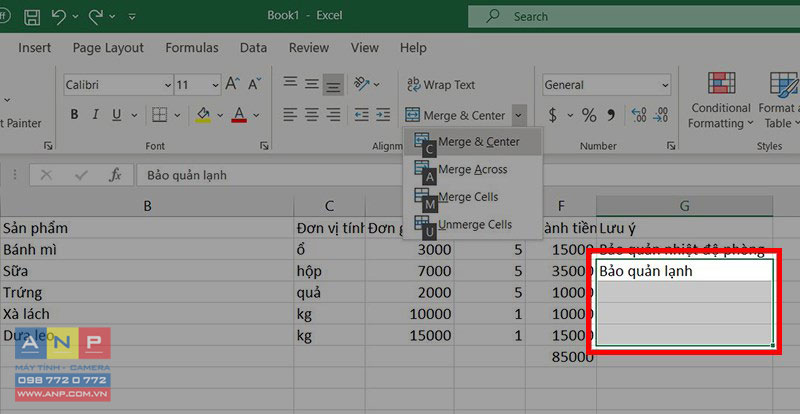This screenshot has width=800, height=414.
Task: Click formula bar text Bảo quản lạnh
Action: point(187,176)
